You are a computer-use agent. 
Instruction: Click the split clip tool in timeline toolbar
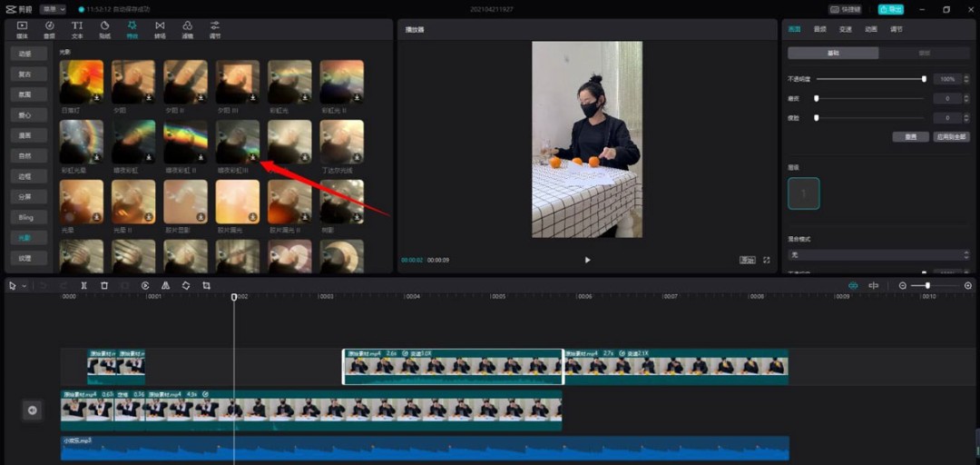pos(83,285)
